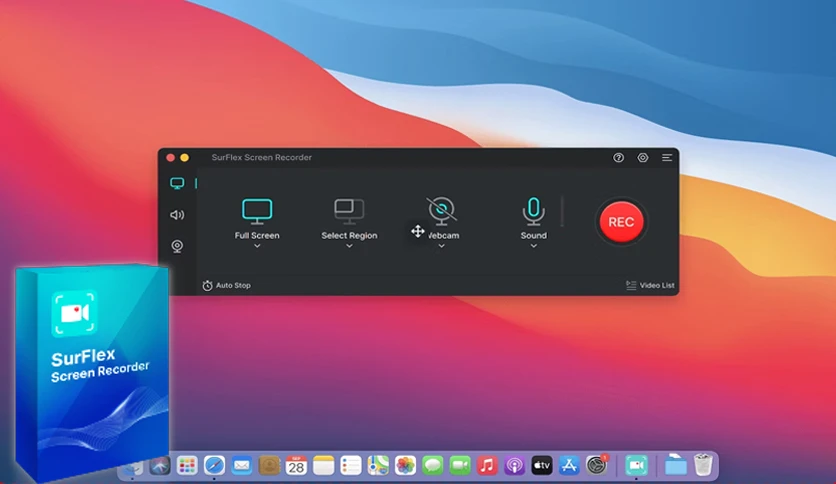836x484 pixels.
Task: Open the hamburger menu icon
Action: (667, 157)
